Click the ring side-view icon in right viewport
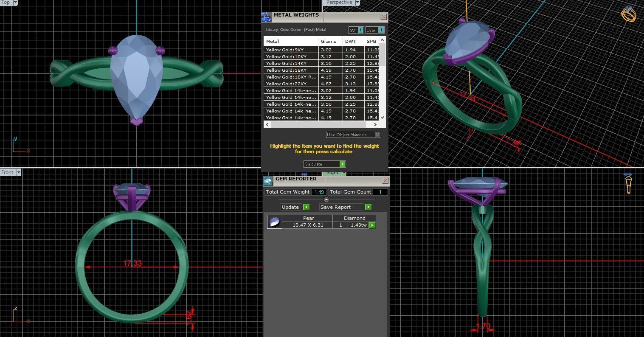This screenshot has height=337, width=644. 629,183
